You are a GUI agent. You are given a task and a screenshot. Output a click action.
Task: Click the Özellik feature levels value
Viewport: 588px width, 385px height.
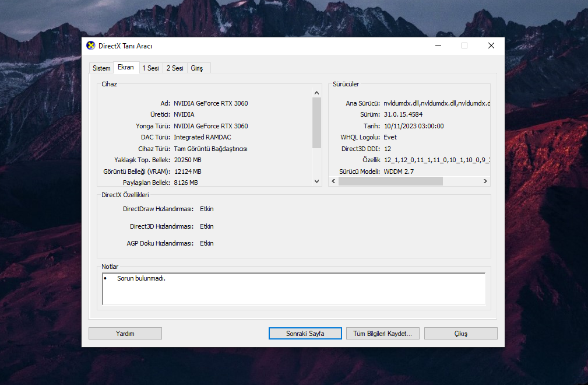(437, 160)
